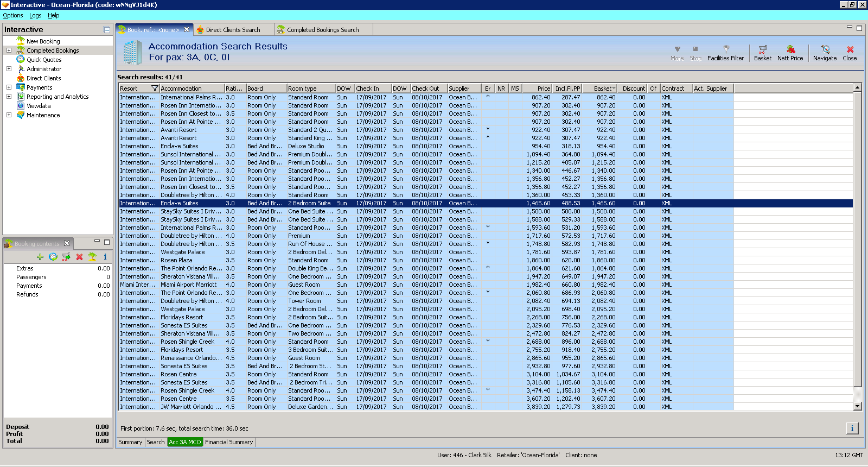868x467 pixels.
Task: Open New Booking palm tree icon
Action: pyautogui.click(x=21, y=41)
